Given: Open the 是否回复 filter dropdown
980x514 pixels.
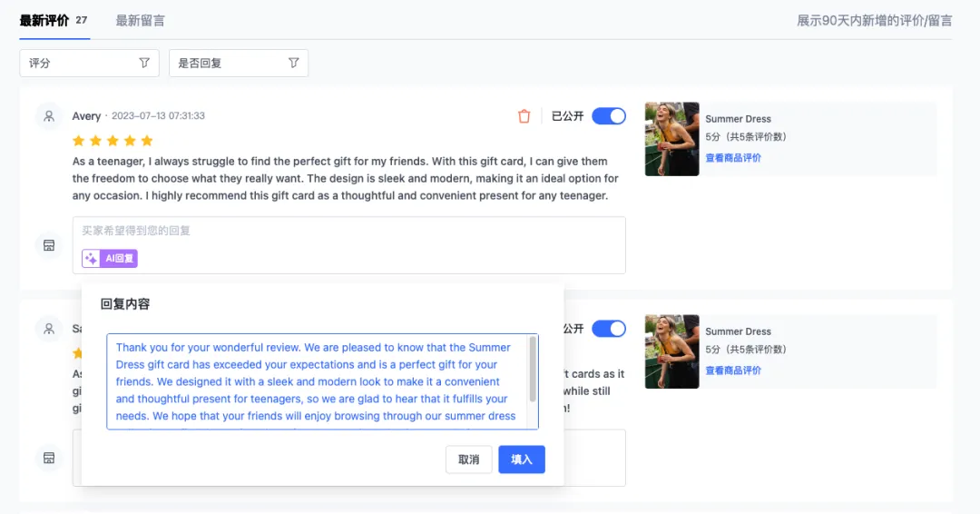Looking at the screenshot, I should point(239,64).
